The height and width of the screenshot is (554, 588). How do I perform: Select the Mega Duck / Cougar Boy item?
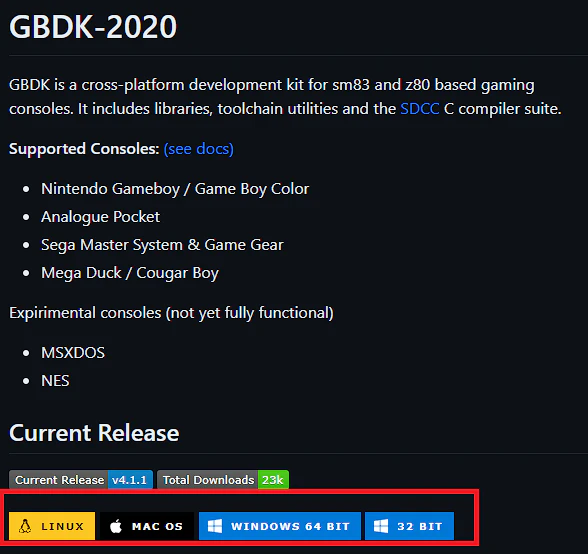[x=130, y=273]
